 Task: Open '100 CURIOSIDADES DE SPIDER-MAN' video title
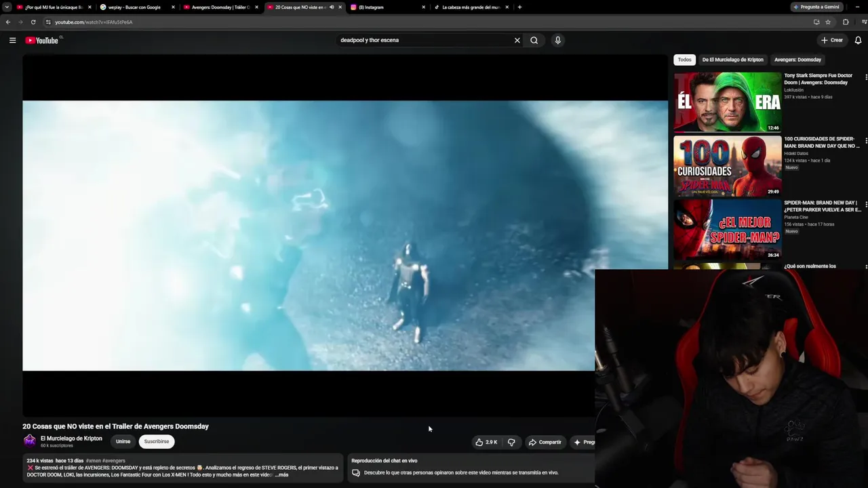(x=822, y=142)
